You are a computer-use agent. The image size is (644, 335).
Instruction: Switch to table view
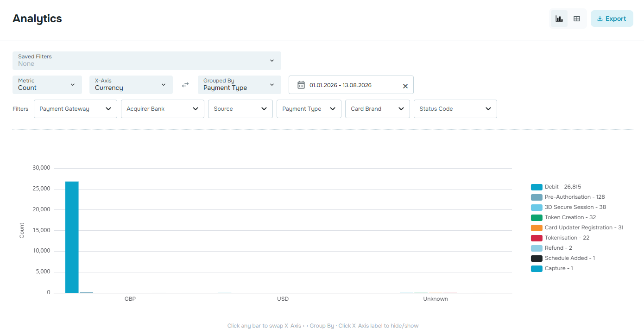tap(577, 19)
